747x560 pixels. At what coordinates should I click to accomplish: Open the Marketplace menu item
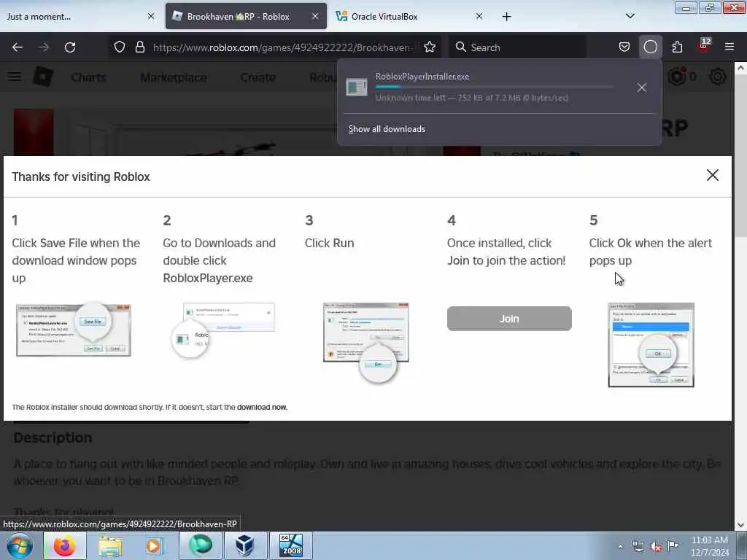(174, 77)
